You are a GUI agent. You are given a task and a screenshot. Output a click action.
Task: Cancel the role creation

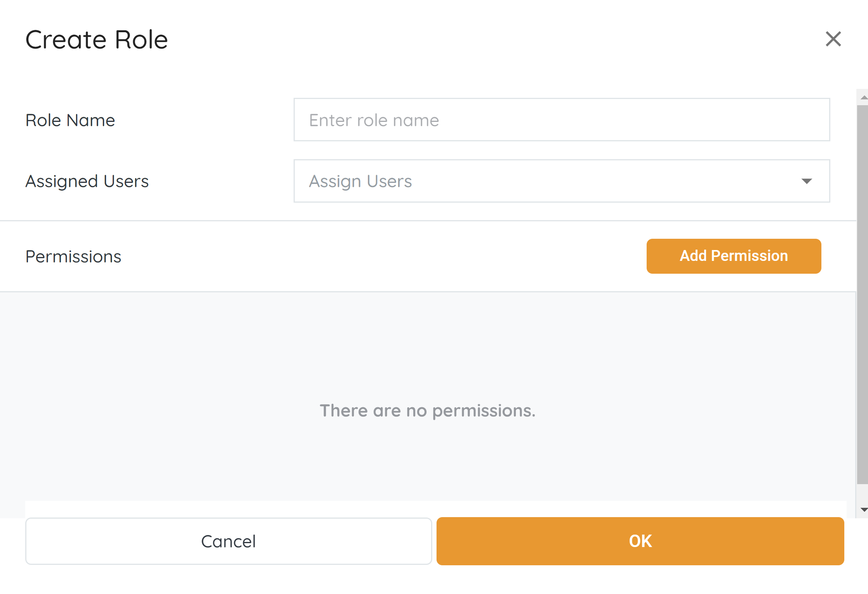click(x=228, y=541)
